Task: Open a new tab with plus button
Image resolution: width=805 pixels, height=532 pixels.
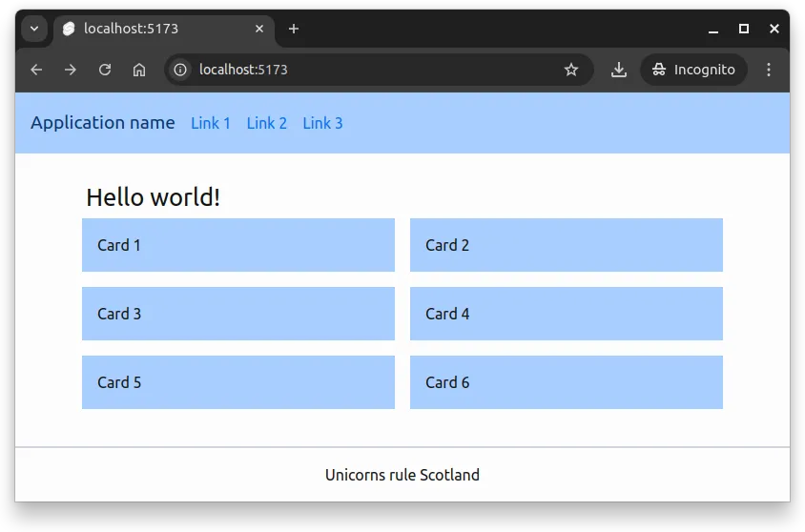Action: pos(294,29)
